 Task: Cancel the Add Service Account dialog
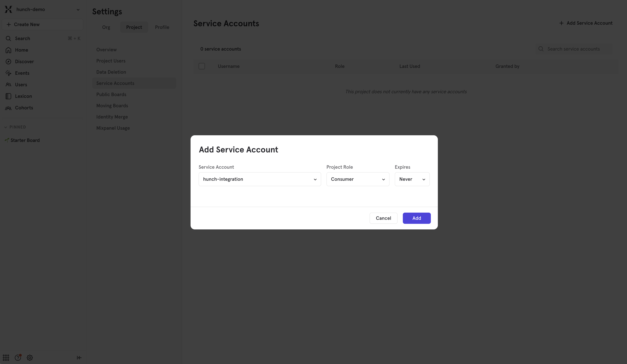(383, 218)
